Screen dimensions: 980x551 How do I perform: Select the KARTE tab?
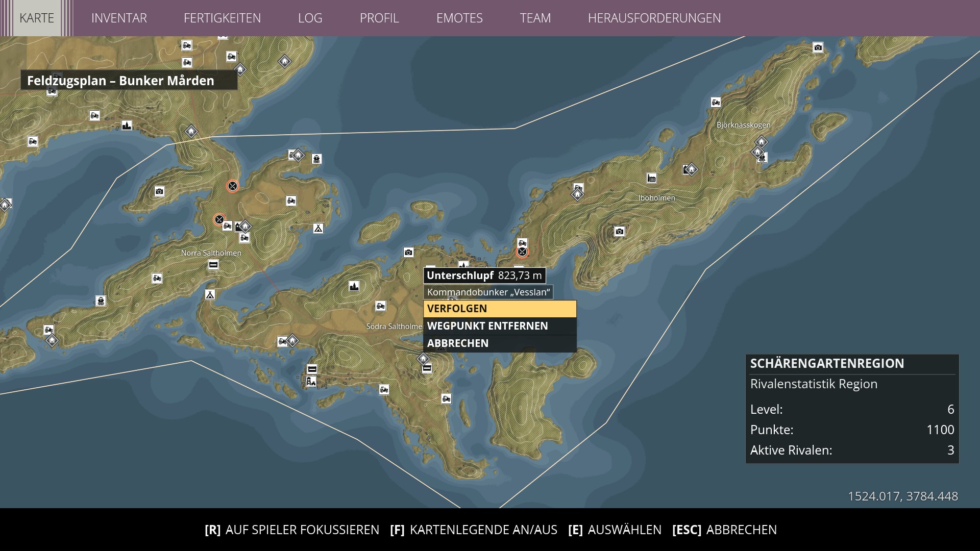coord(37,18)
